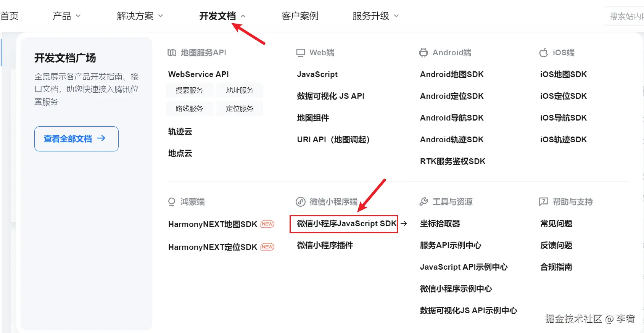Expand the 产品 dropdown menu

78,16
